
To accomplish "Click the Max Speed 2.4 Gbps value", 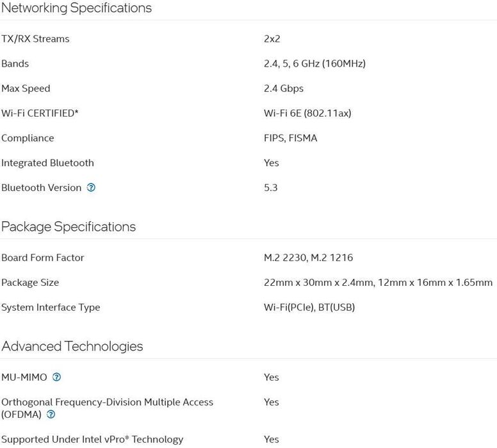I will (284, 88).
